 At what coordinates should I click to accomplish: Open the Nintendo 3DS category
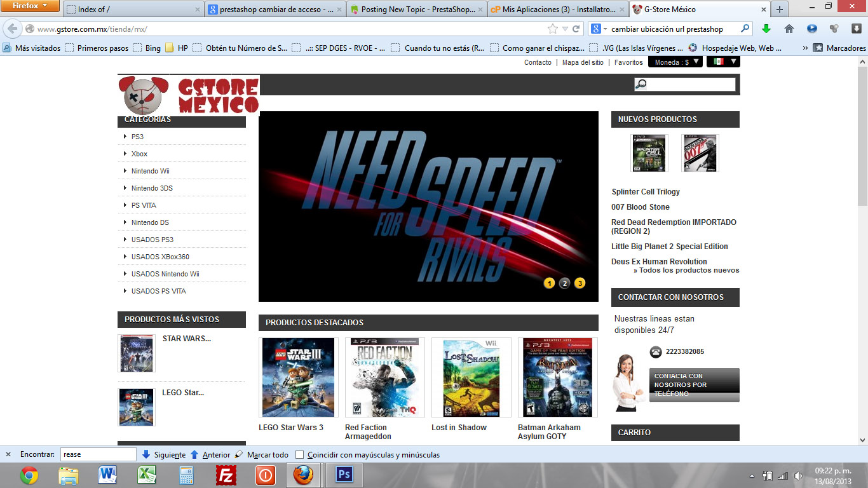(x=152, y=188)
